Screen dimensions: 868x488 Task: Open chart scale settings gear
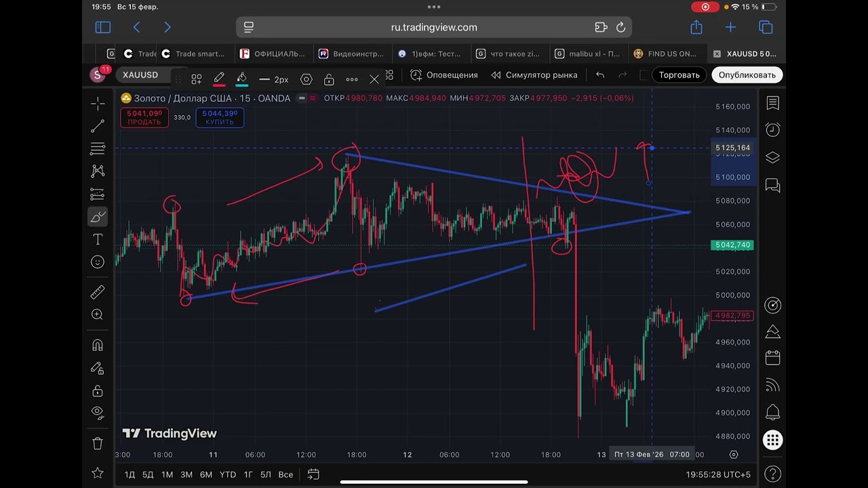tap(733, 454)
